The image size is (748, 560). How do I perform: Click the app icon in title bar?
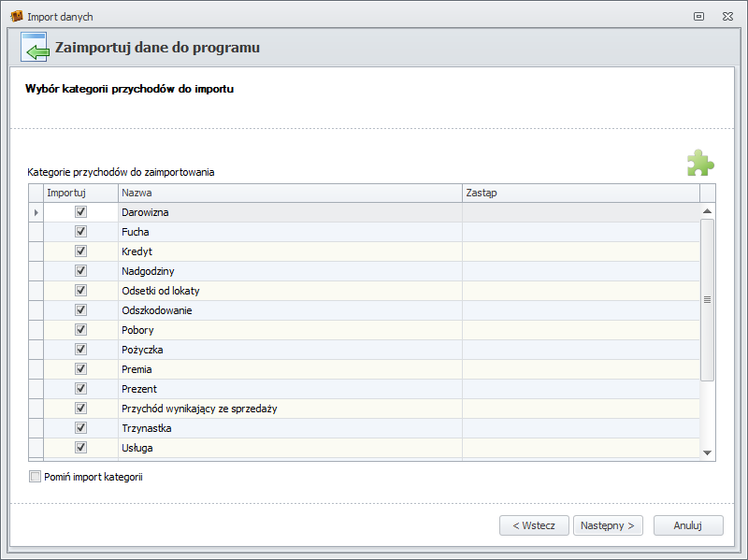[x=16, y=17]
